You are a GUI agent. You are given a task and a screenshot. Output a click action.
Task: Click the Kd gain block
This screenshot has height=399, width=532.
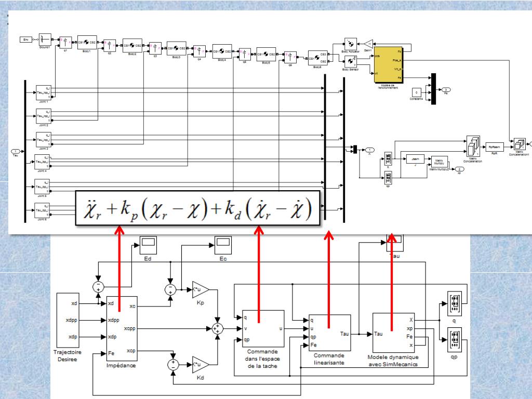201,365
